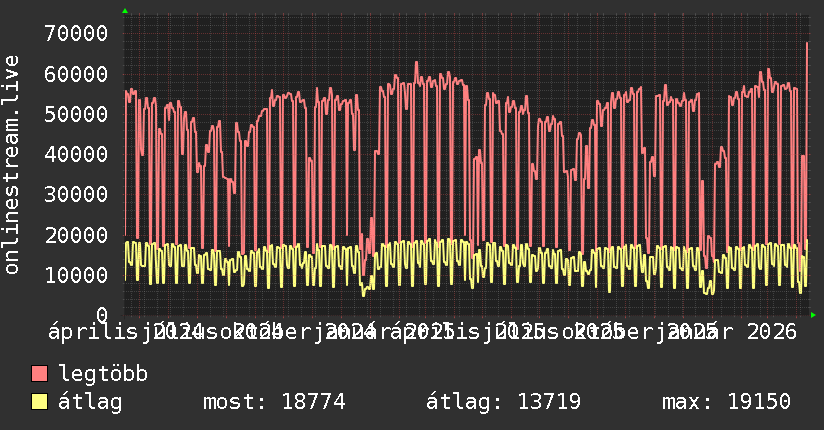
Task: Select the 30000 y-axis label
Action: 76,194
